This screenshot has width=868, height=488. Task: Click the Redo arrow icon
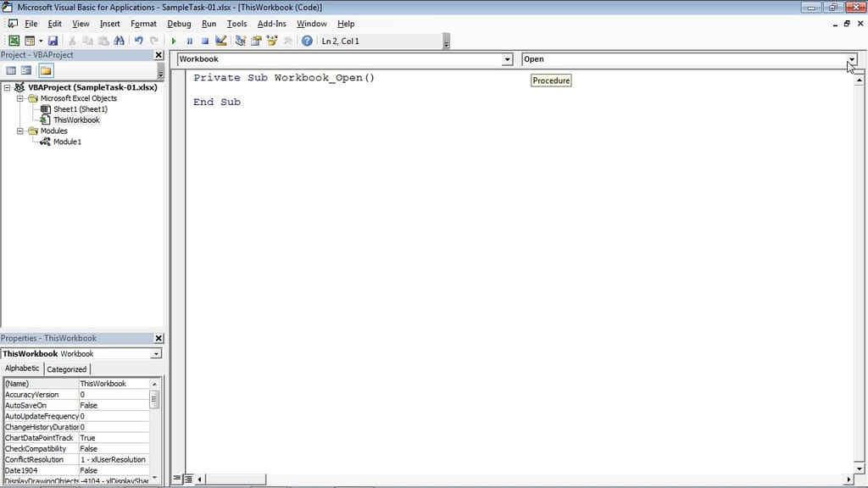coord(154,41)
